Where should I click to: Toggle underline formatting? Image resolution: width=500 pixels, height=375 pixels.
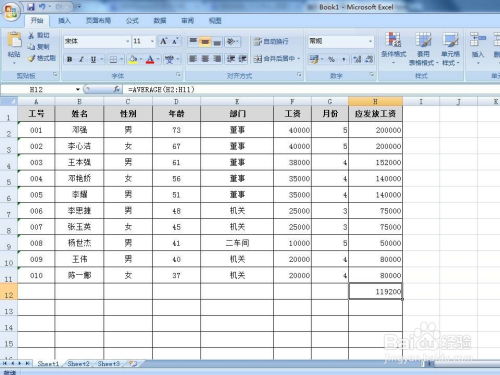pyautogui.click(x=93, y=59)
